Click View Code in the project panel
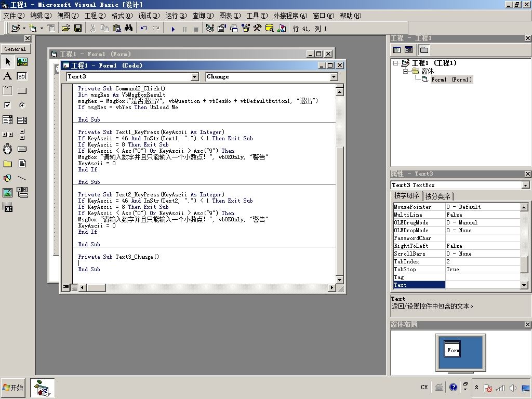Viewport: 532px width, 399px height. 397,50
